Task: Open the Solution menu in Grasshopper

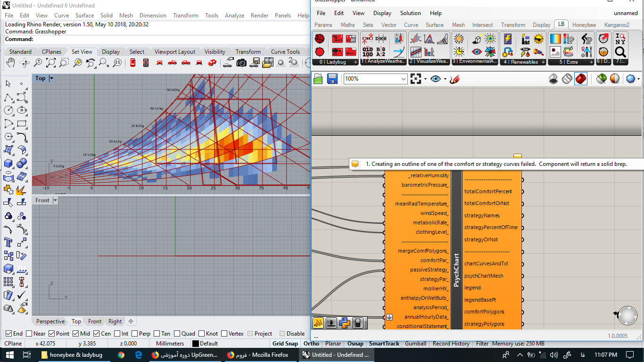Action: 410,13
